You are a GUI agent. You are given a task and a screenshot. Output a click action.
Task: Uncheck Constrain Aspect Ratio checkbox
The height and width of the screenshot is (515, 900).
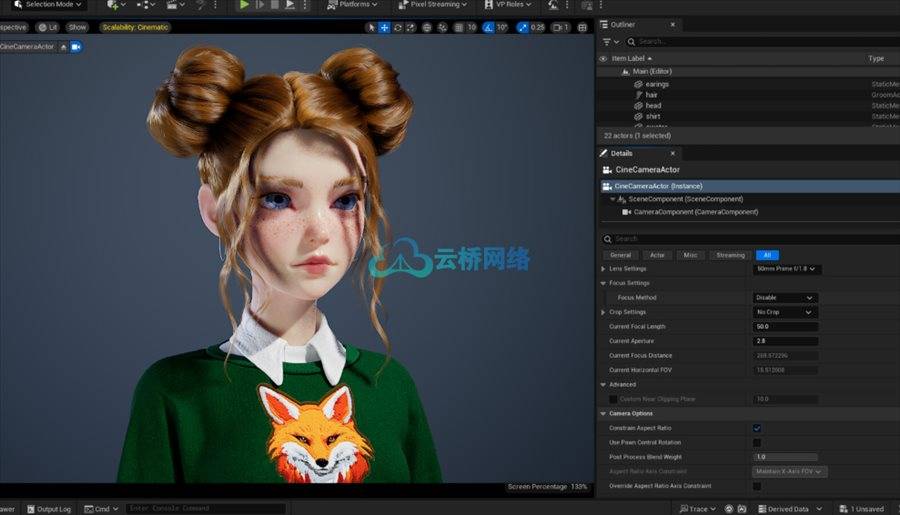coord(757,428)
